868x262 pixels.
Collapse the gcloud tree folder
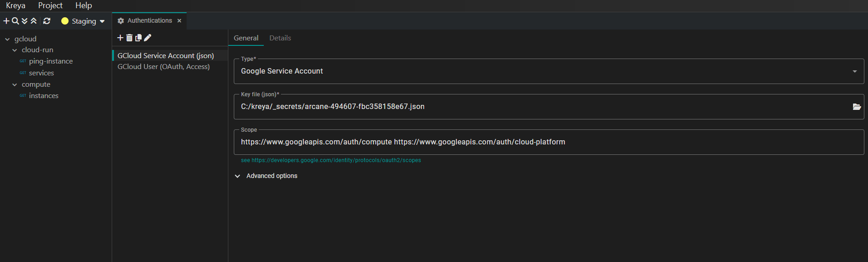click(x=7, y=40)
